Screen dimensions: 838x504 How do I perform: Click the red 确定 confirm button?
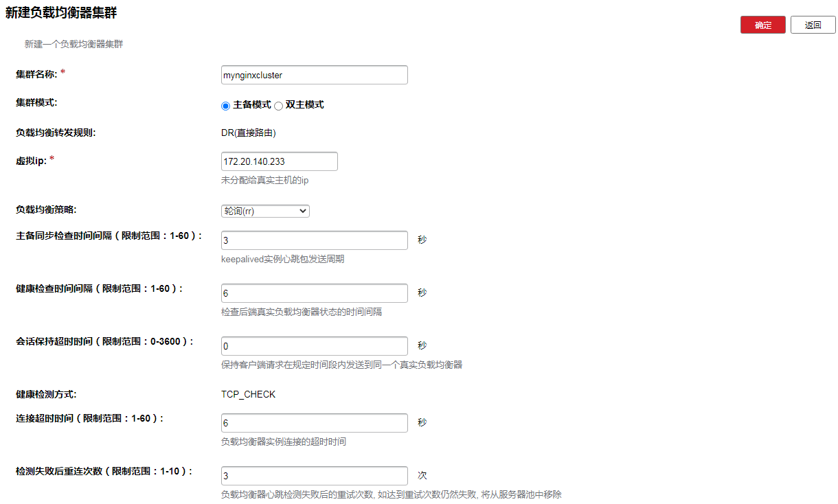[762, 25]
